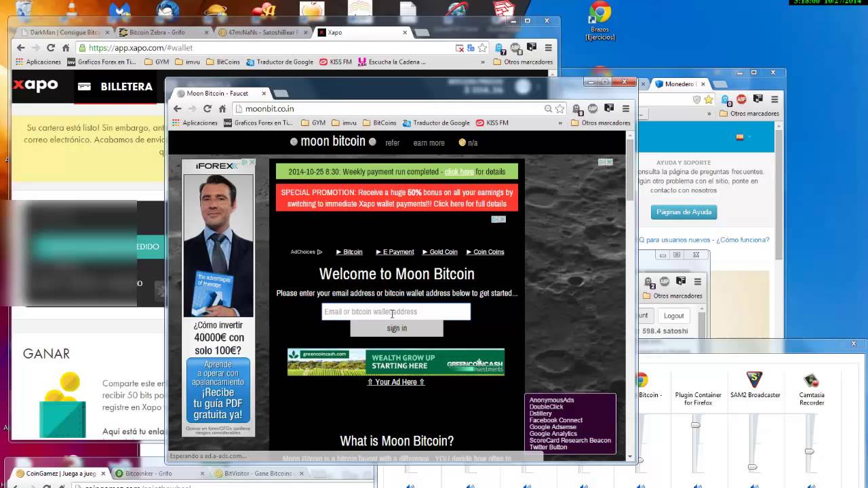This screenshot has height=488, width=868.
Task: Expand bookmarks overflow chevron in Moon Bitcoin window
Action: [560, 123]
